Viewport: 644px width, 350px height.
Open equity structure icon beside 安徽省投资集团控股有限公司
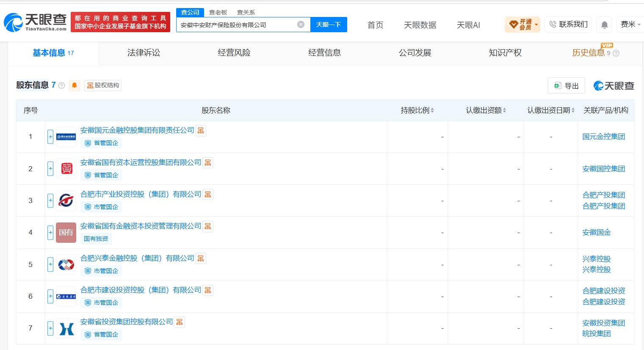pyautogui.click(x=180, y=322)
